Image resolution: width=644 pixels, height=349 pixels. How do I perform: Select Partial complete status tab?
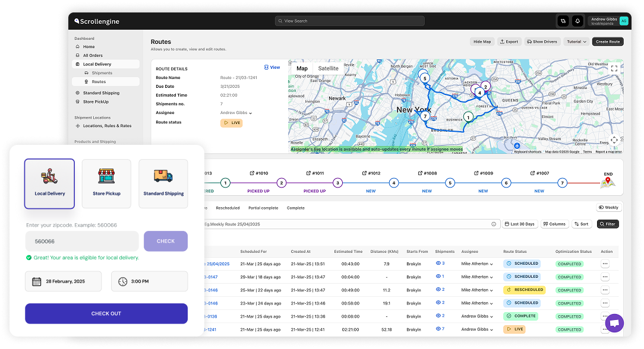(263, 208)
